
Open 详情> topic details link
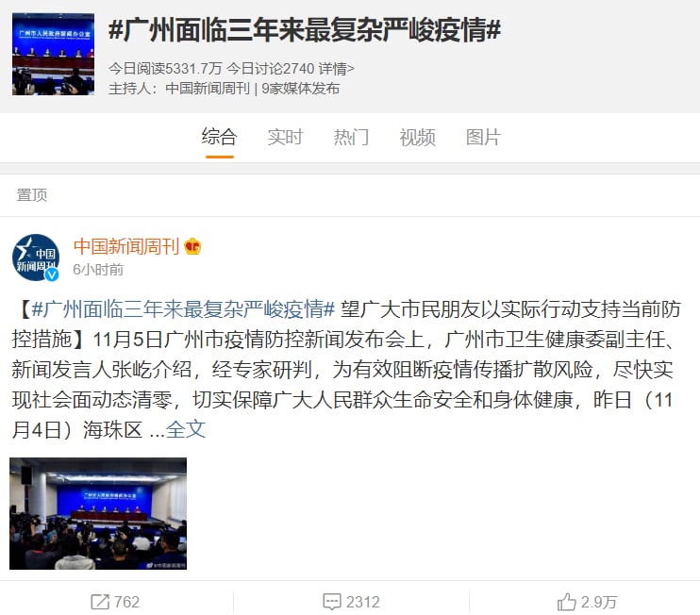(337, 68)
